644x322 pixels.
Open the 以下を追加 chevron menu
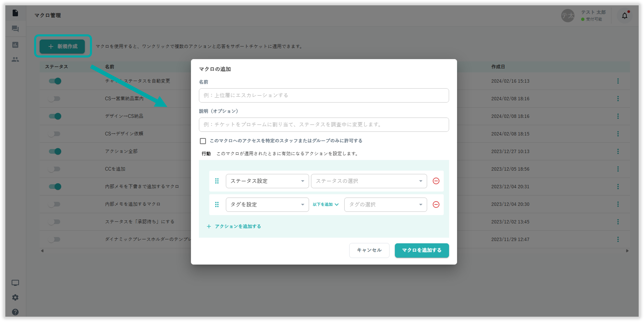click(x=326, y=204)
